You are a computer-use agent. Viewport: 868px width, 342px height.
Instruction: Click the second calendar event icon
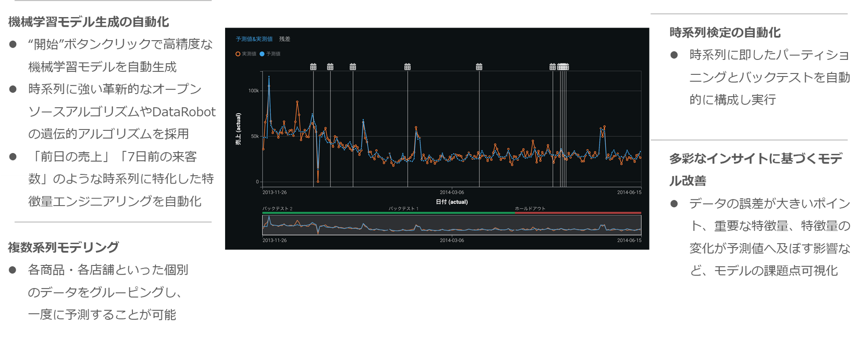330,67
